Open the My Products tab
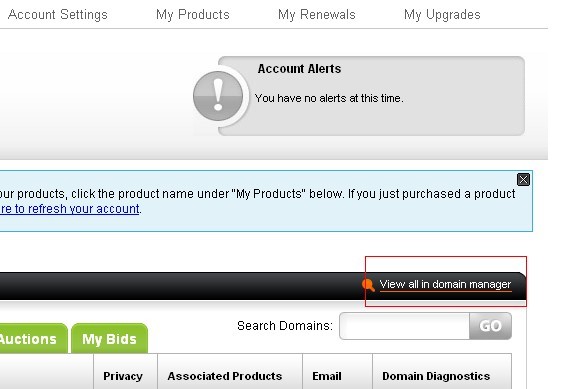This screenshot has width=572, height=389. click(x=193, y=15)
